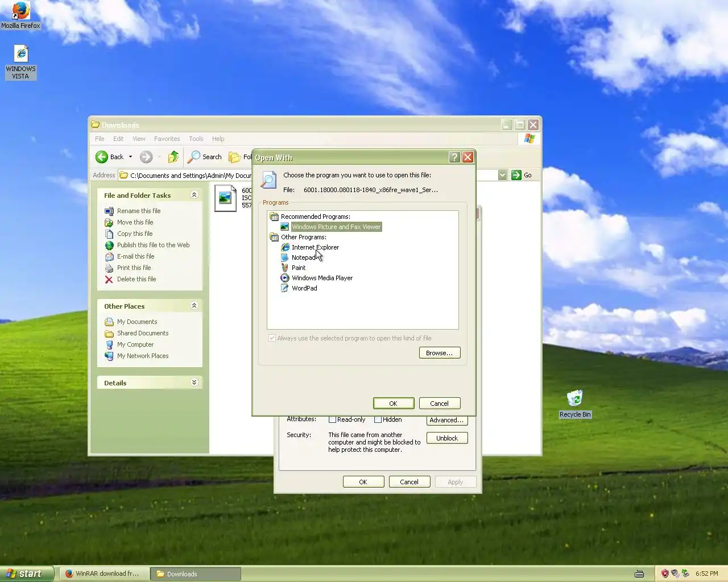Image resolution: width=728 pixels, height=582 pixels.
Task: Click Rename this file task
Action: coord(139,211)
